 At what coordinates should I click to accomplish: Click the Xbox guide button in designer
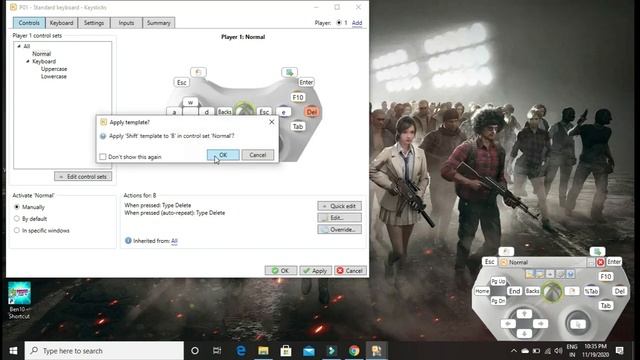point(244,110)
